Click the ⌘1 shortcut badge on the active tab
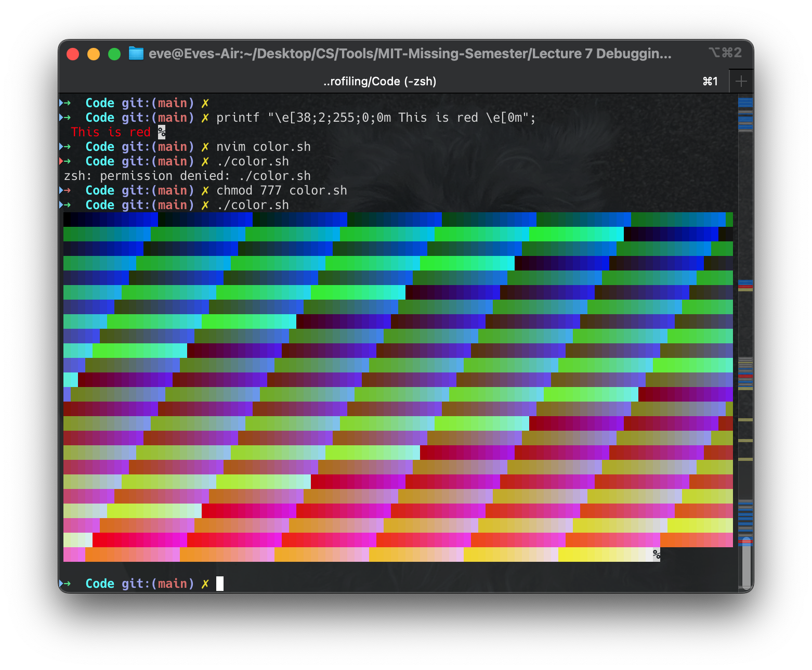 point(710,81)
